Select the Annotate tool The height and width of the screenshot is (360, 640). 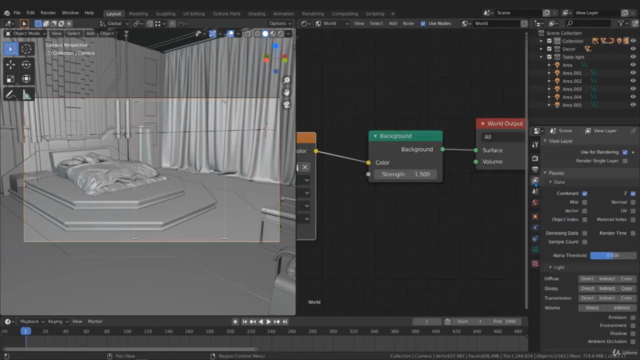tap(11, 95)
